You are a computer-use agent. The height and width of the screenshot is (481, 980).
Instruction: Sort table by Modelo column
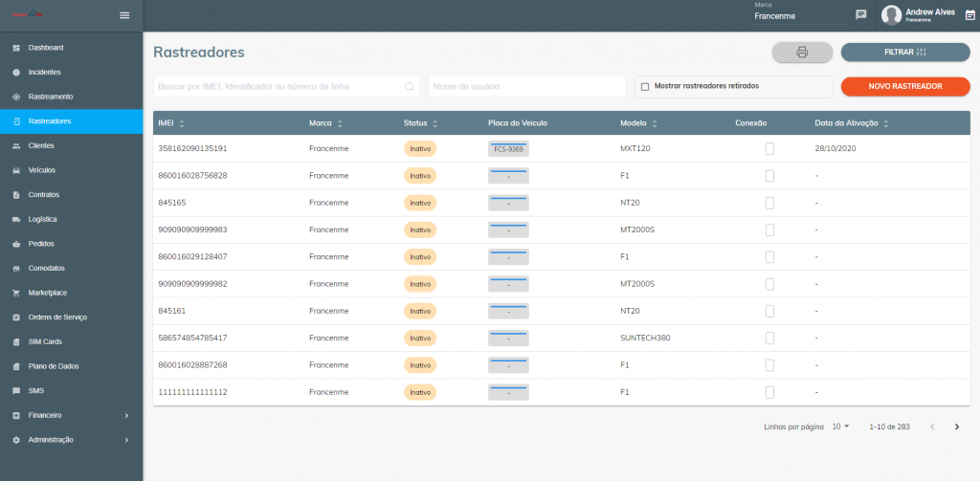(655, 123)
